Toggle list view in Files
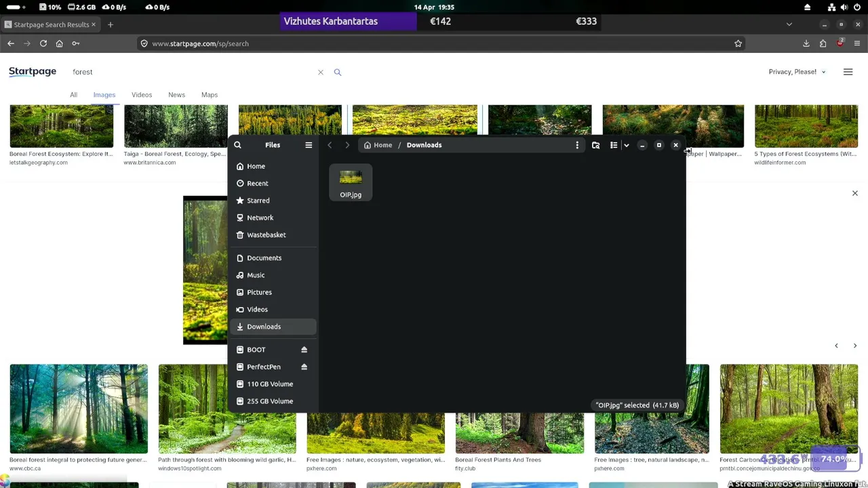868x488 pixels. 614,145
